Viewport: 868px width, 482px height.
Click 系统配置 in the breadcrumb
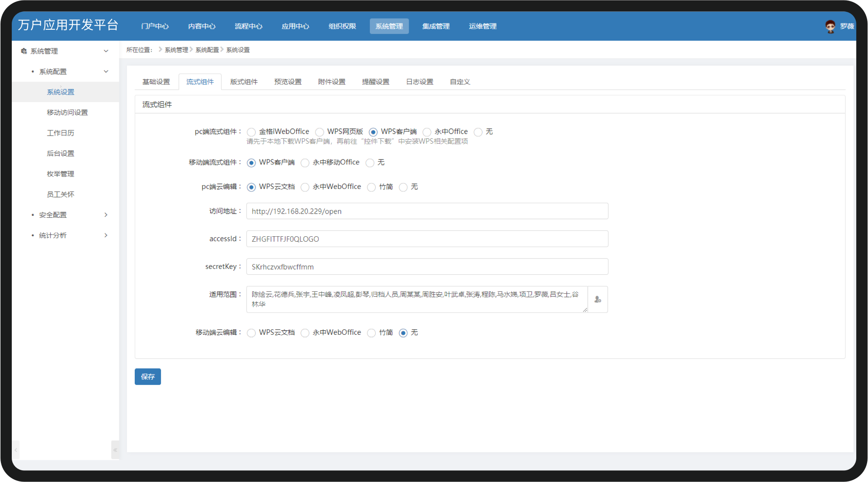click(207, 50)
